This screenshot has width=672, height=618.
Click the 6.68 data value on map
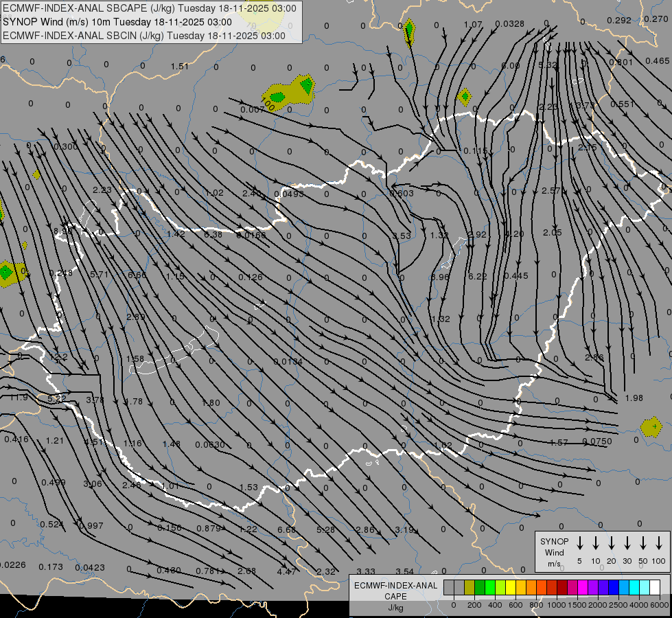pyautogui.click(x=286, y=529)
